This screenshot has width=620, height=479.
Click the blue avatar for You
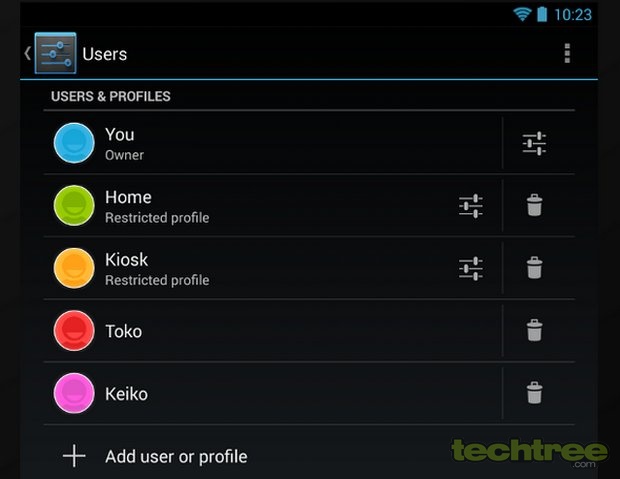pyautogui.click(x=74, y=143)
